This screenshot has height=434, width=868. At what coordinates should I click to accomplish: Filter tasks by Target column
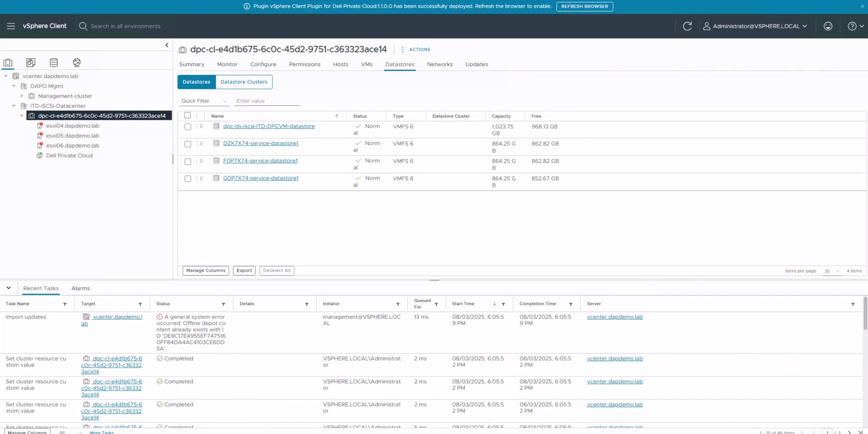point(140,304)
